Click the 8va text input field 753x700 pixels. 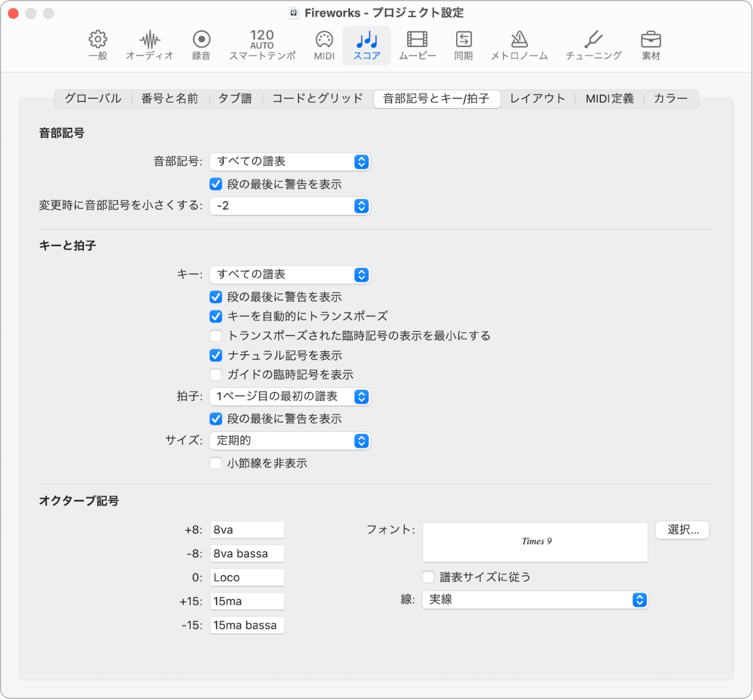coord(247,529)
